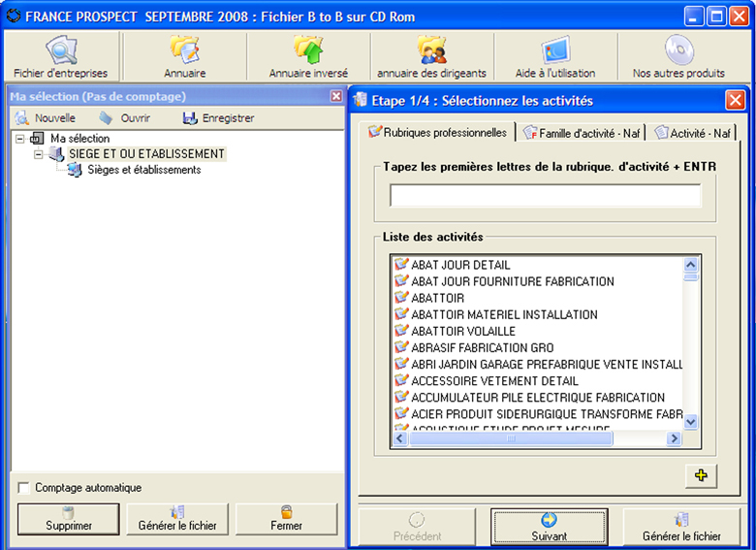Viewport: 756px width, 550px height.
Task: Click Enregistrer to save the selection
Action: [x=218, y=118]
